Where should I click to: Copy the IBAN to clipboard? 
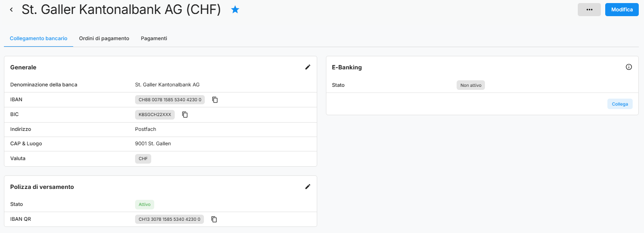coord(215,100)
